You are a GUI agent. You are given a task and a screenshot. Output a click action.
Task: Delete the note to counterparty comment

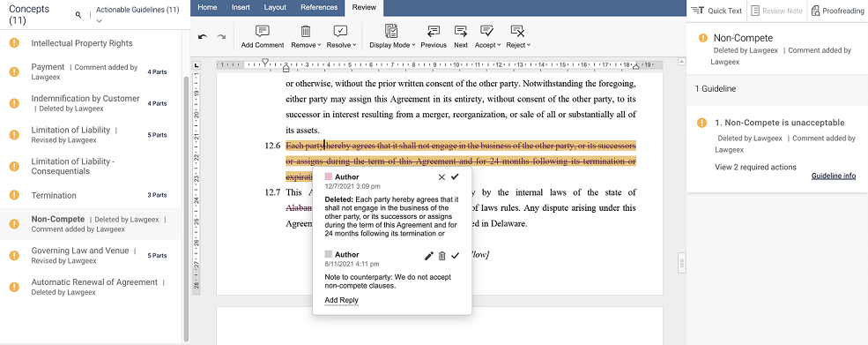(x=441, y=256)
